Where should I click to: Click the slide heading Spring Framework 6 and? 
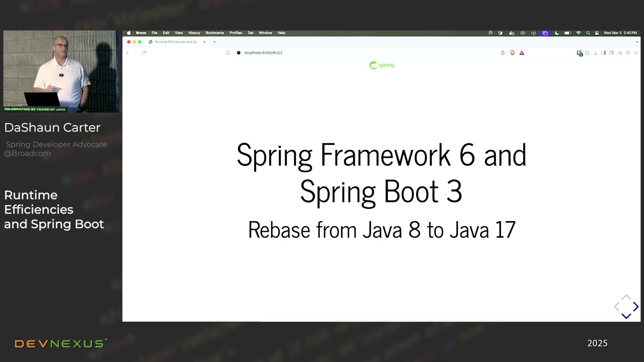pyautogui.click(x=381, y=155)
